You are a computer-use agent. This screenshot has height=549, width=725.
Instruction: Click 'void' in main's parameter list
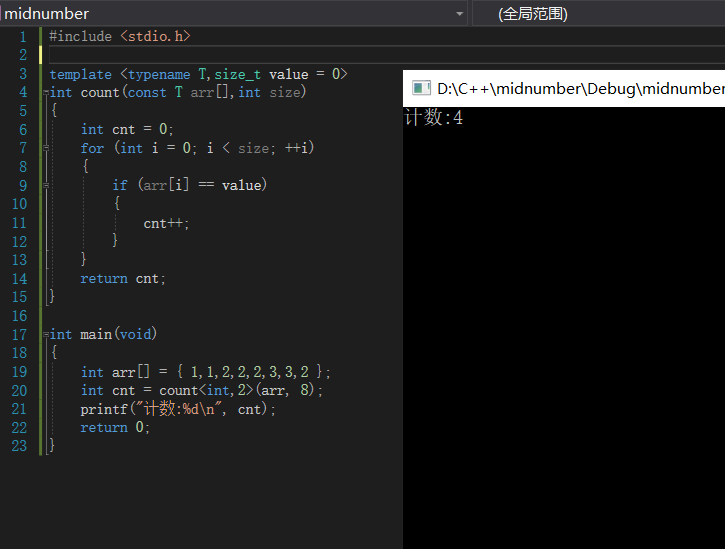(135, 334)
